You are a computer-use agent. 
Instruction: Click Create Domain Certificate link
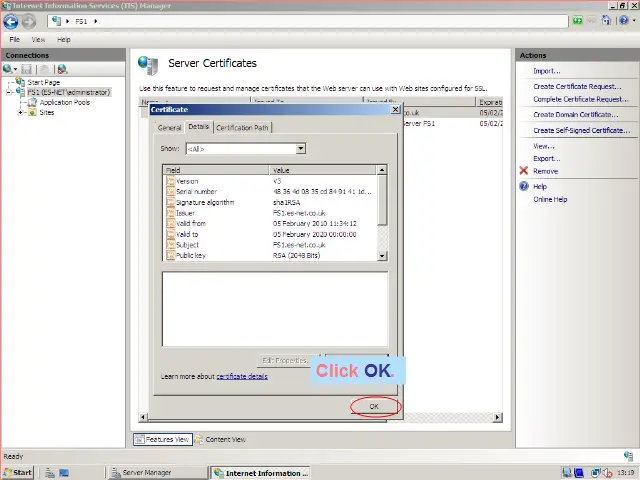click(576, 115)
